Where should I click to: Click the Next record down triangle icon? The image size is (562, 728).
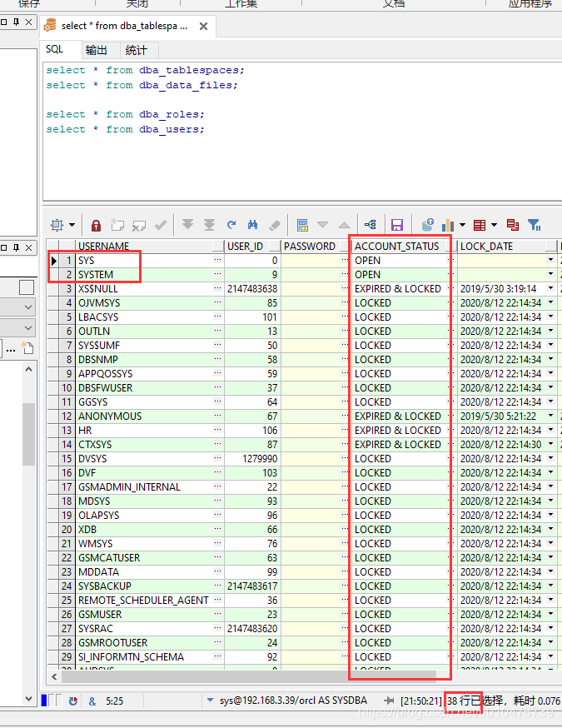pyautogui.click(x=322, y=225)
